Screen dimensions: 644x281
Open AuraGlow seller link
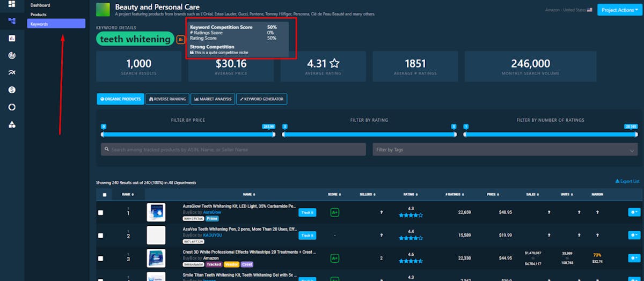click(212, 212)
